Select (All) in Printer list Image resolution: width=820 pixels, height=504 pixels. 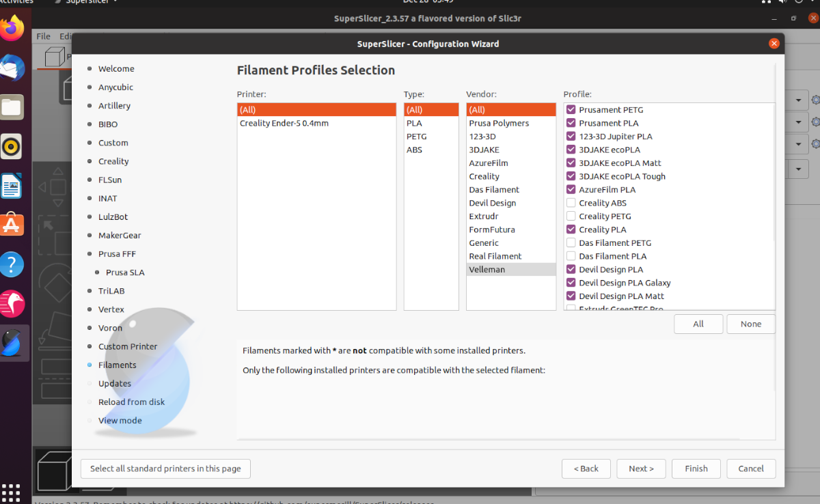pos(316,109)
